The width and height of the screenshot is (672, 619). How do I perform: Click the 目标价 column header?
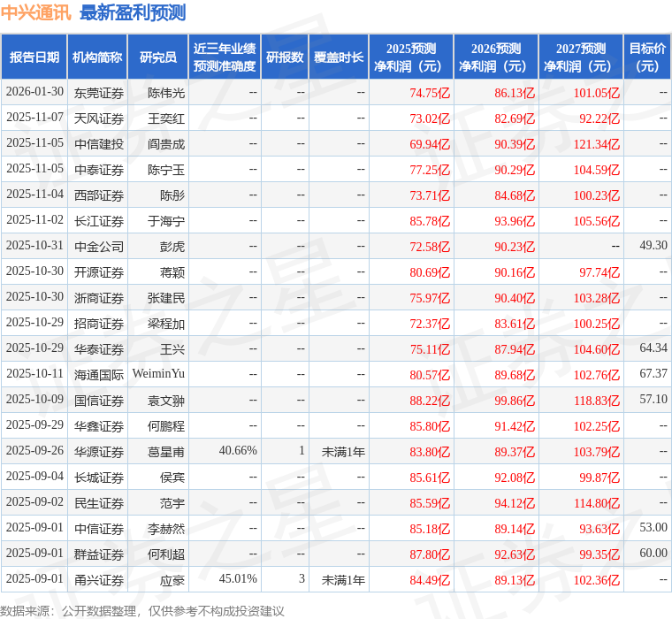pos(647,57)
